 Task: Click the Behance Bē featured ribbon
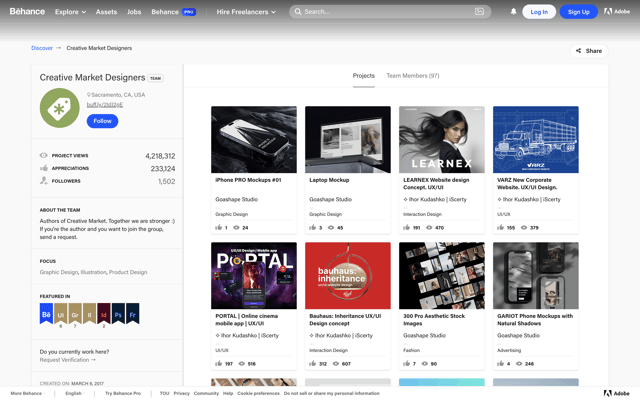click(46, 313)
